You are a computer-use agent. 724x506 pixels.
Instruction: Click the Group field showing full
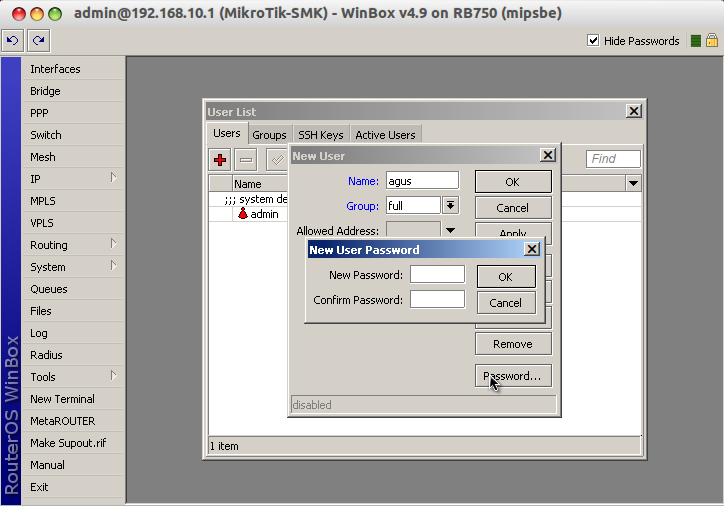tap(413, 205)
